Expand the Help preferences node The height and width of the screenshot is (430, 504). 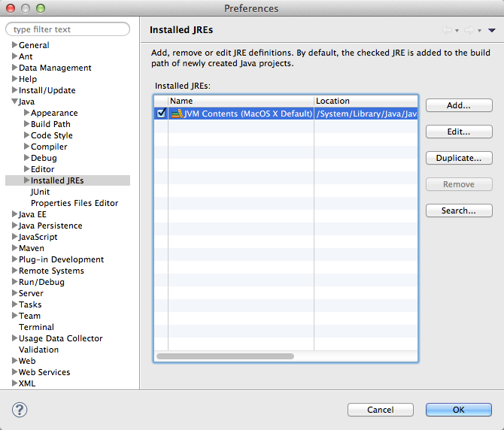pyautogui.click(x=14, y=78)
